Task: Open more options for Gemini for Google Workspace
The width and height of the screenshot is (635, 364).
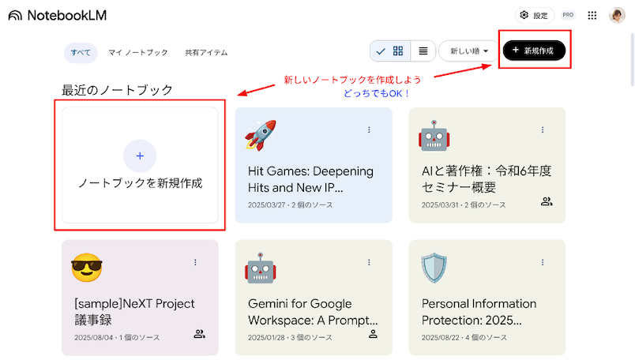Action: click(369, 262)
